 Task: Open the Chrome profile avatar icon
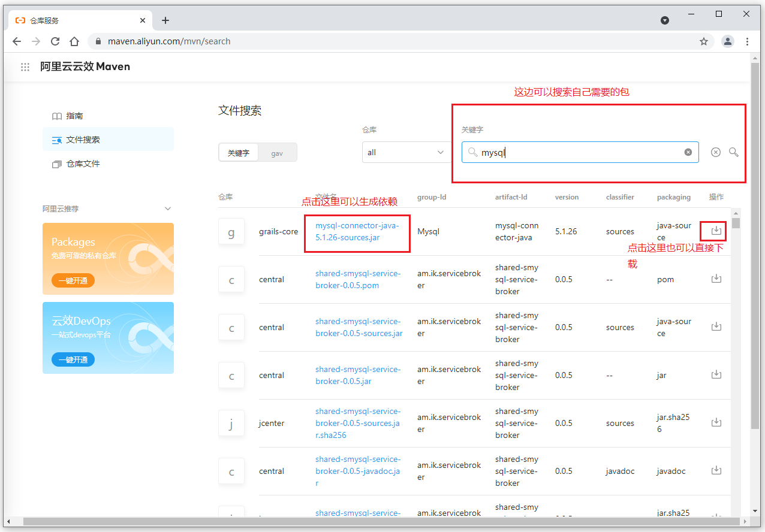pos(727,41)
